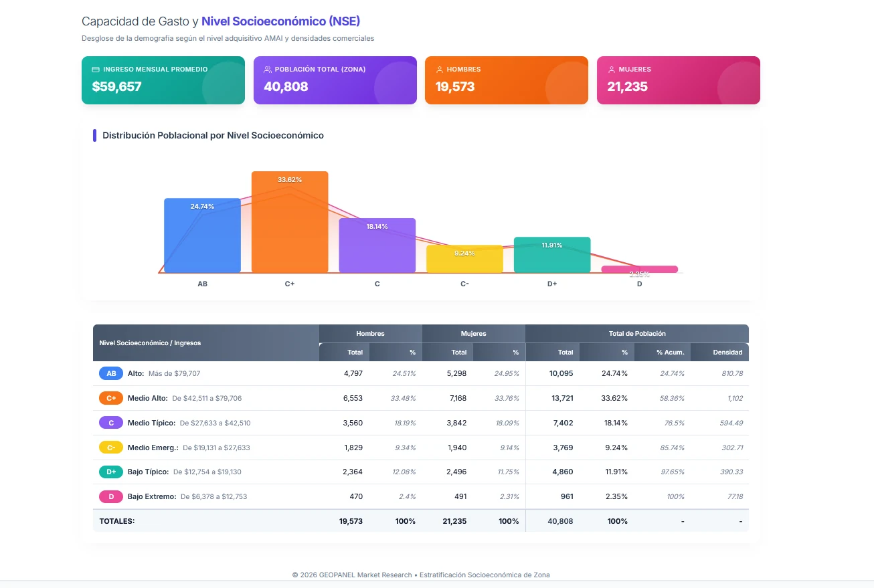This screenshot has height=588, width=874.
Task: Click the 11.91% label on the D+ bar
Action: 552,246
